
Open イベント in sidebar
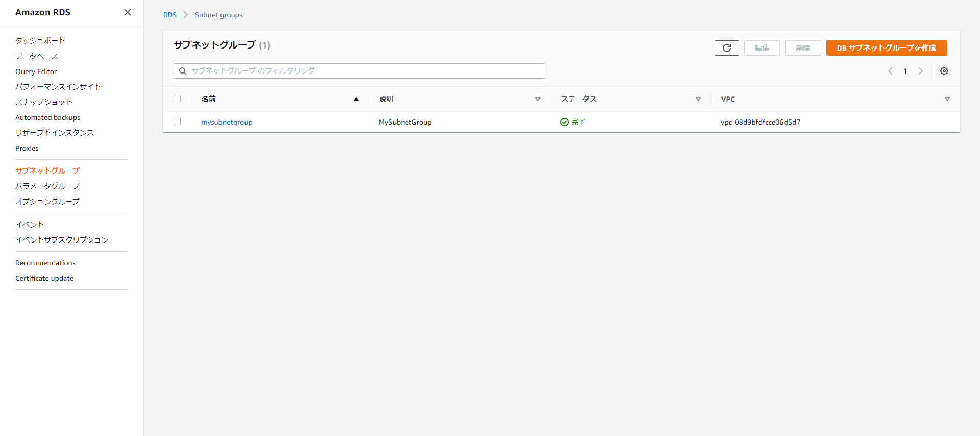[30, 225]
